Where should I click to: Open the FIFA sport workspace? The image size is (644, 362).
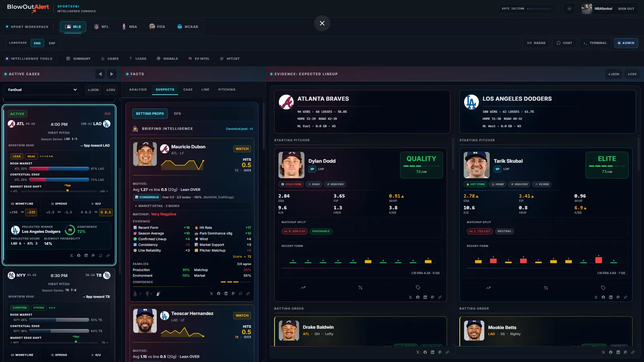tap(157, 27)
